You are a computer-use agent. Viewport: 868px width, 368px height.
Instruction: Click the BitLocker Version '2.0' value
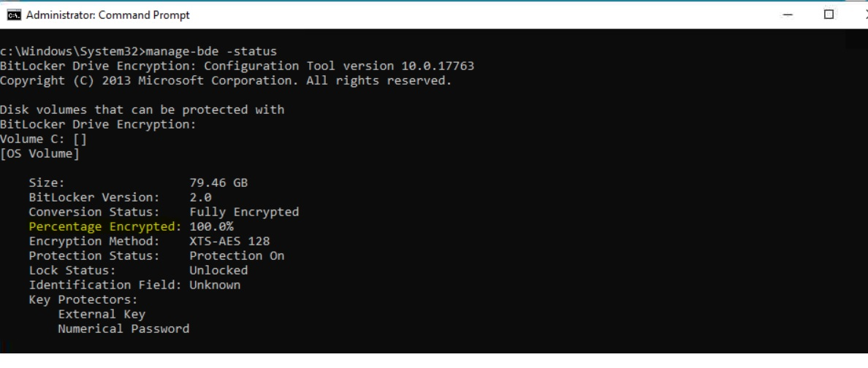(x=200, y=197)
